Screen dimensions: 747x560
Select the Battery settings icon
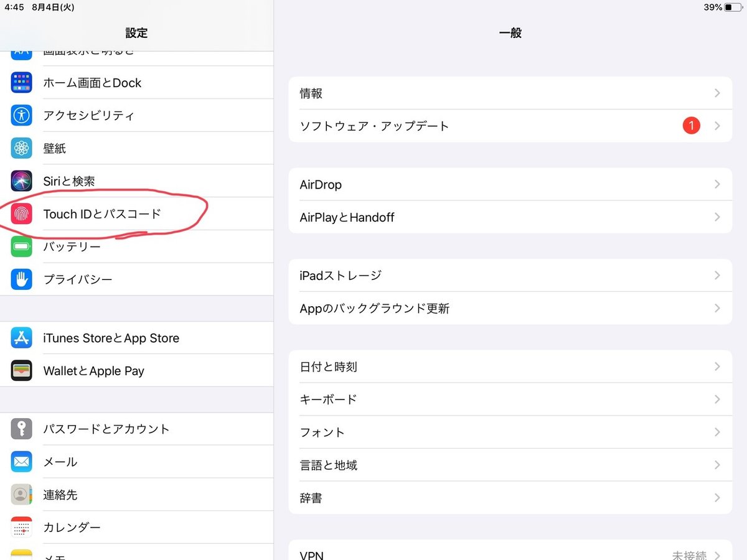[x=21, y=246]
